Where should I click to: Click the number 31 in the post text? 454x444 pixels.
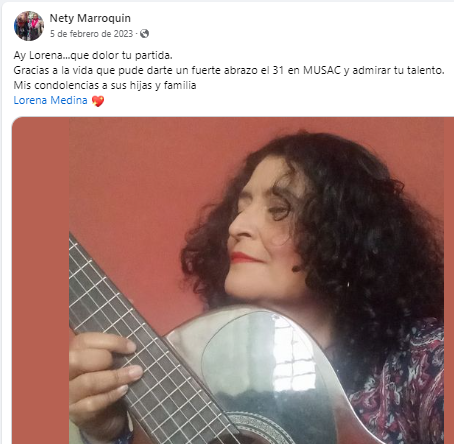(278, 70)
